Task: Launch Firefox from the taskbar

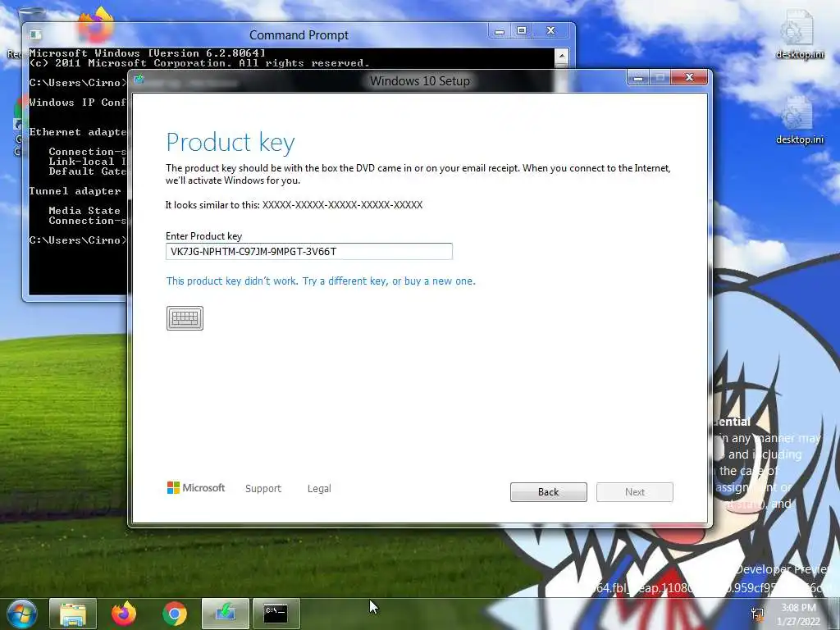Action: click(124, 614)
